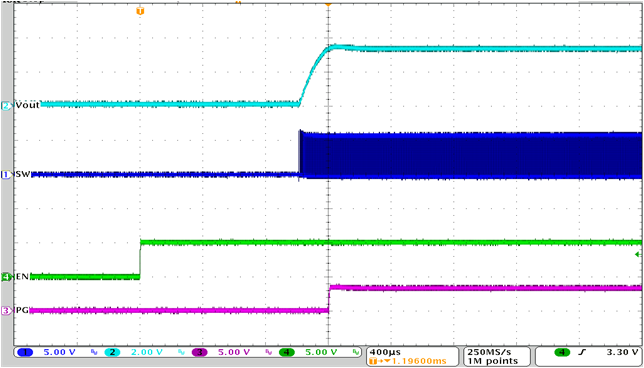Viewport: 644px width, 368px height.
Task: Click the green trigger level arrow at right edge
Action: 638,255
